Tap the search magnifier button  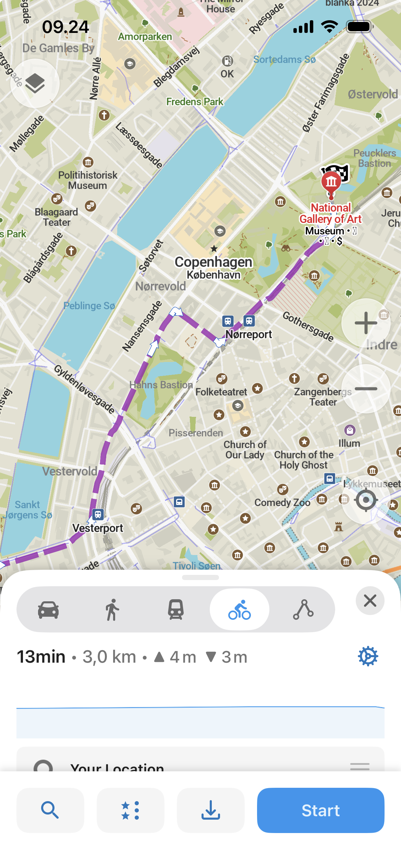coord(50,810)
